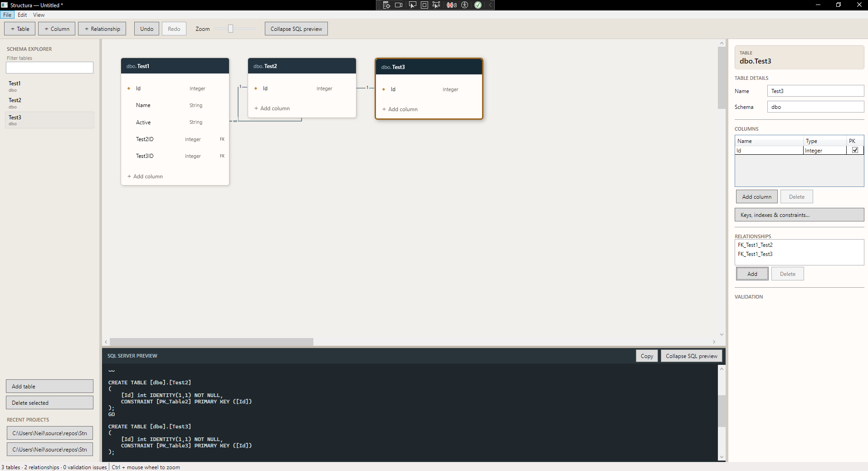Click the + Table toolbar button
Screen dimensions: 868x471
pyautogui.click(x=20, y=29)
